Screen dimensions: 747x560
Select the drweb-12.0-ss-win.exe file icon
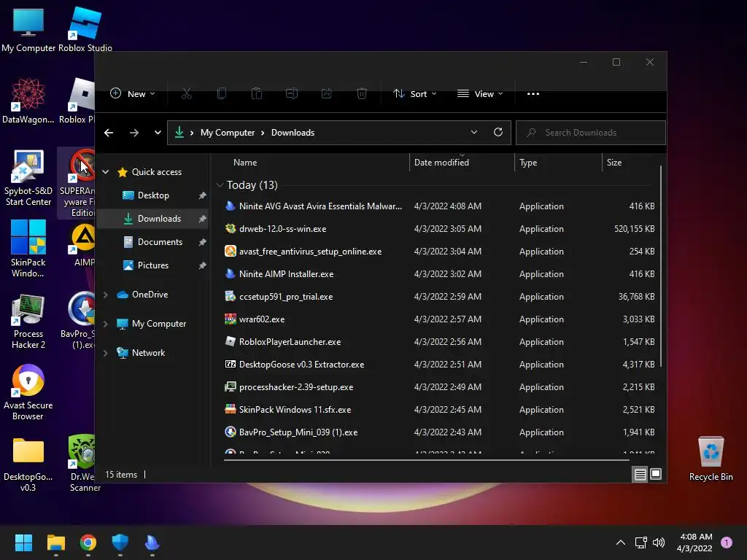pos(231,228)
